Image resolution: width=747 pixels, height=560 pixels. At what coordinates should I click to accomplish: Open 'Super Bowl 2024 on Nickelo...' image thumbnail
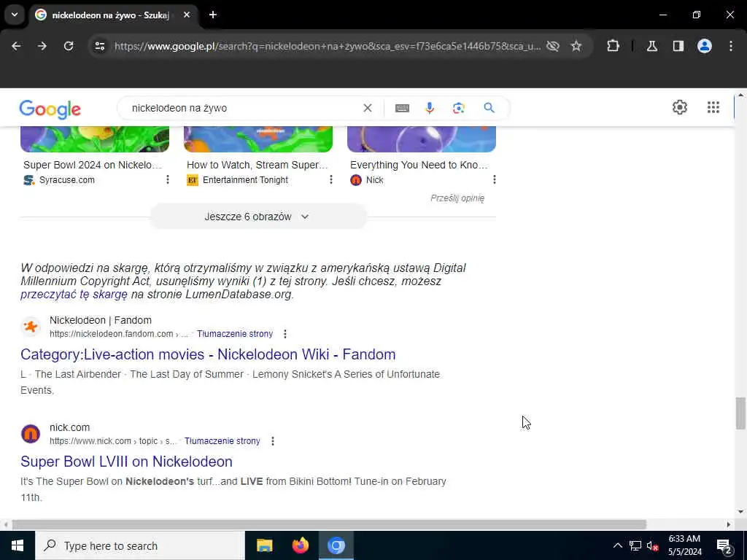[x=95, y=139]
